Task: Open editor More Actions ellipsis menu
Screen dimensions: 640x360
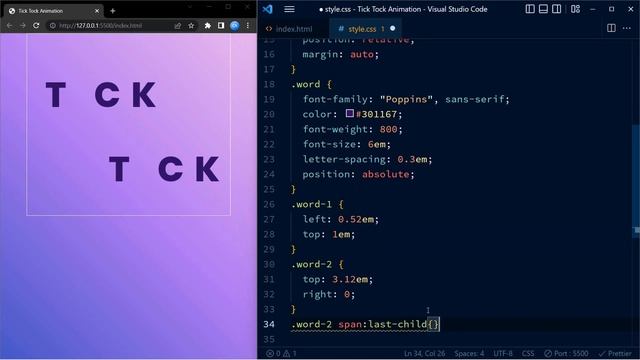Action: pos(627,28)
